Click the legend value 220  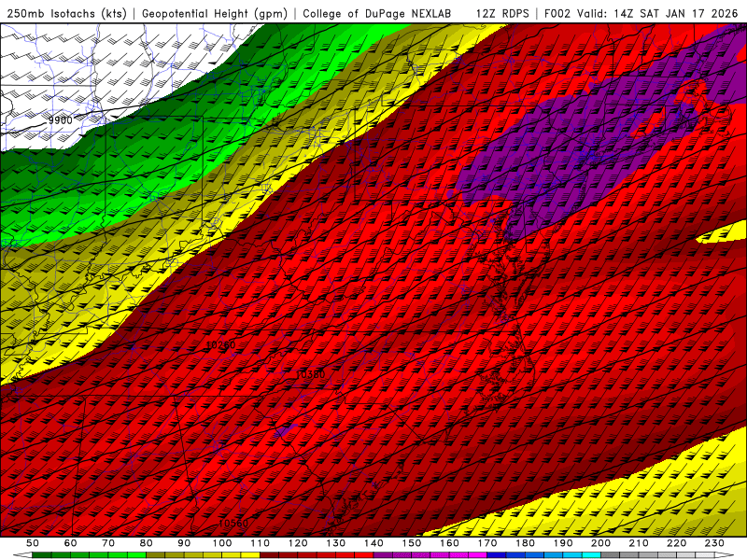pos(677,543)
